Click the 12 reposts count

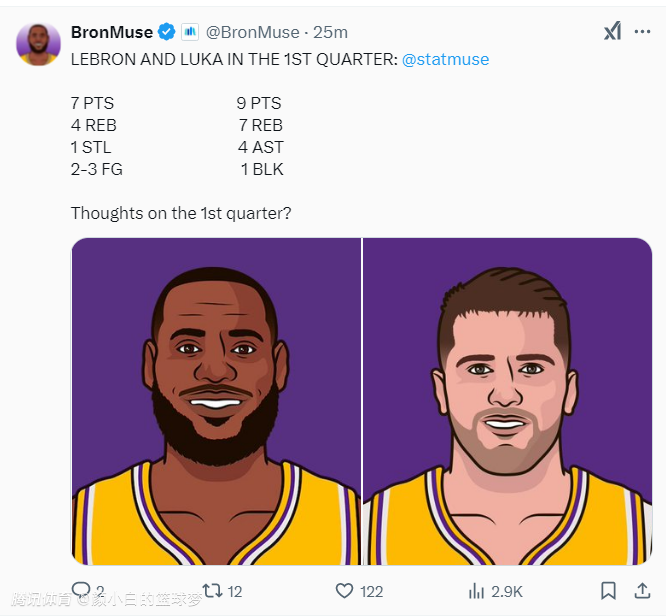pyautogui.click(x=235, y=591)
